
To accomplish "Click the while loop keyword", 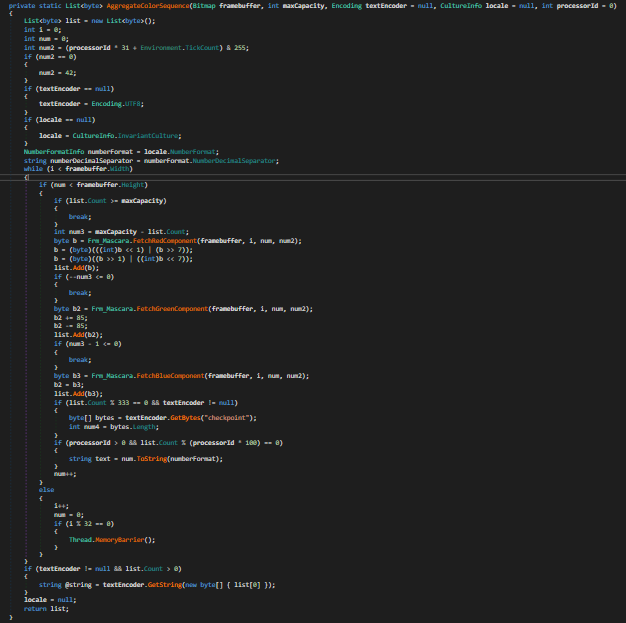I will pyautogui.click(x=33, y=169).
